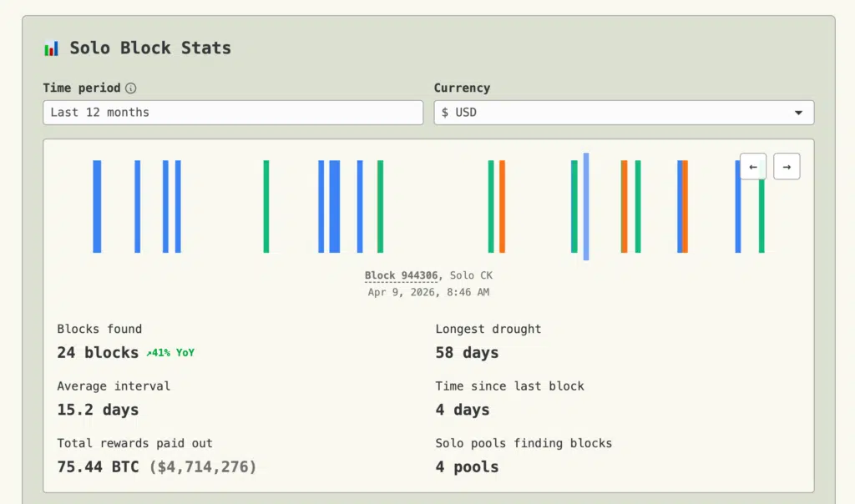Click the bar chart icon beside Solo Block Stats
The image size is (855, 504).
[51, 48]
